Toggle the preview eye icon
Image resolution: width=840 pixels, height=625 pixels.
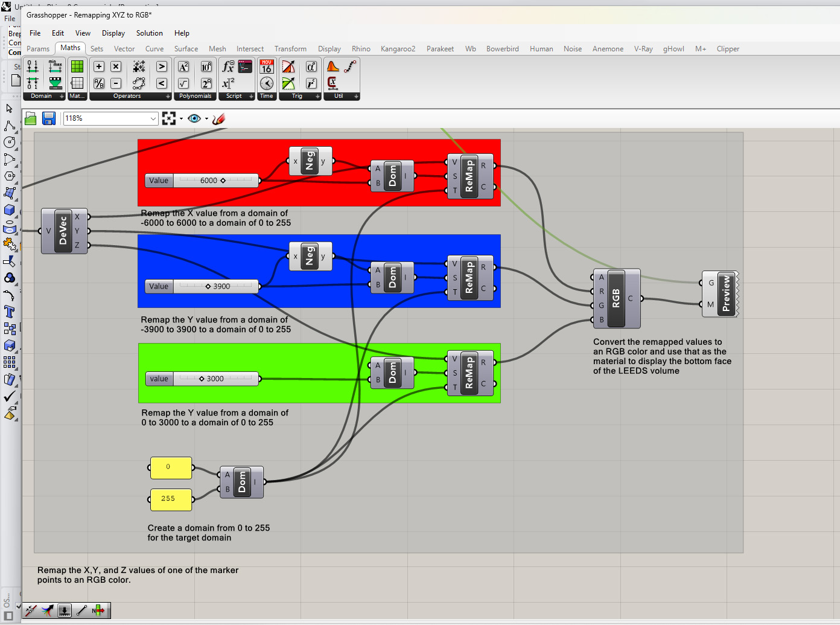194,119
